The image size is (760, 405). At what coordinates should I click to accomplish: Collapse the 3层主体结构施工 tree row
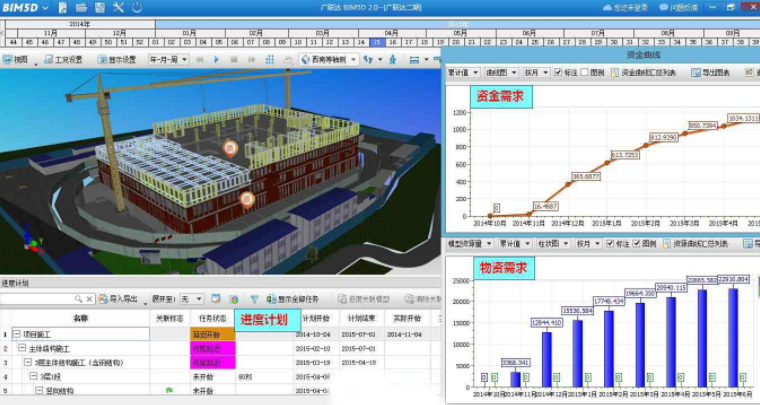28,362
